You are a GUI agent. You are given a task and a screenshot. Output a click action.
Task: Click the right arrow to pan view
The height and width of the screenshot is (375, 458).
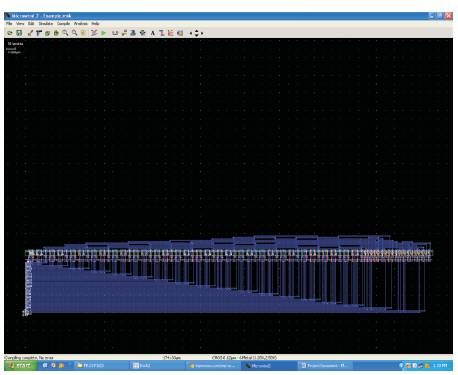tap(202, 33)
